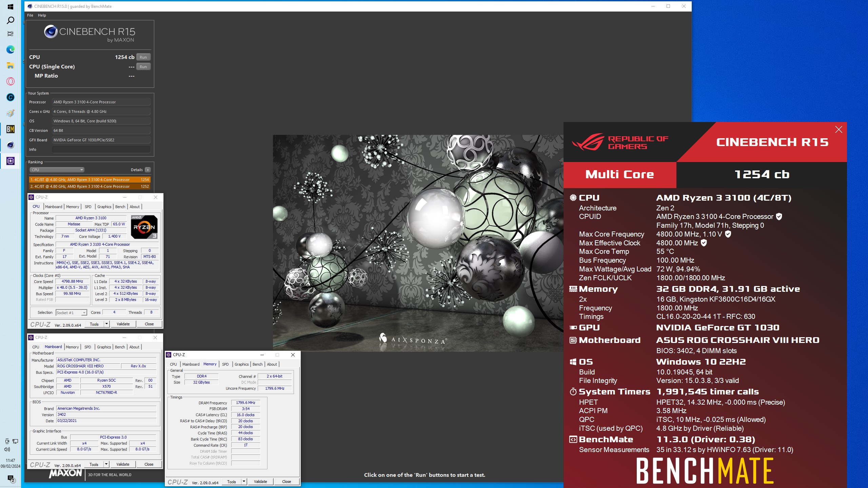
Task: Open SPD tab in CPU-Z Memory window
Action: click(x=225, y=364)
